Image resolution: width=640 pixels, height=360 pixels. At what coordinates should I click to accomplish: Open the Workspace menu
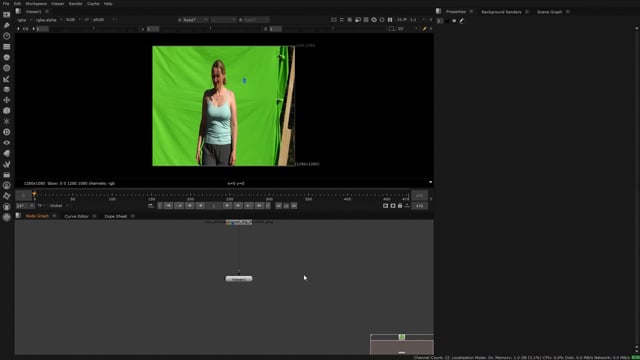[36, 4]
